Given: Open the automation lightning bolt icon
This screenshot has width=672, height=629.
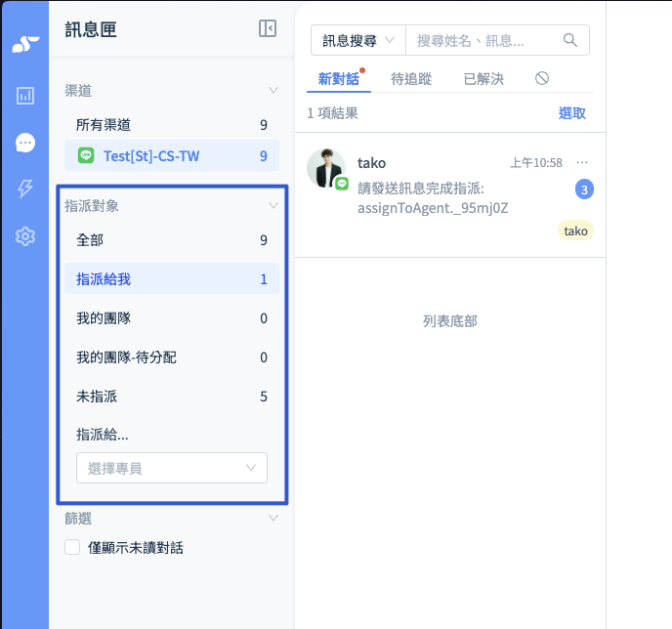Looking at the screenshot, I should point(25,189).
